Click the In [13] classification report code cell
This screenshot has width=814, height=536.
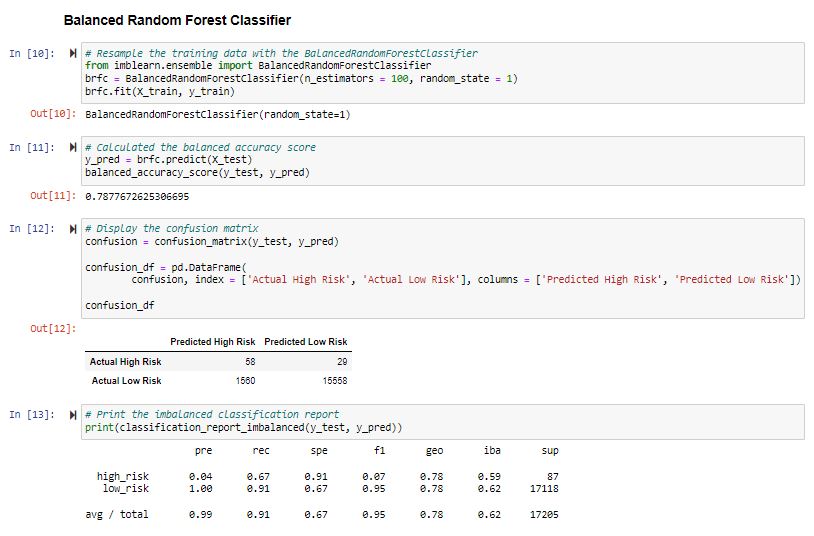(443, 422)
